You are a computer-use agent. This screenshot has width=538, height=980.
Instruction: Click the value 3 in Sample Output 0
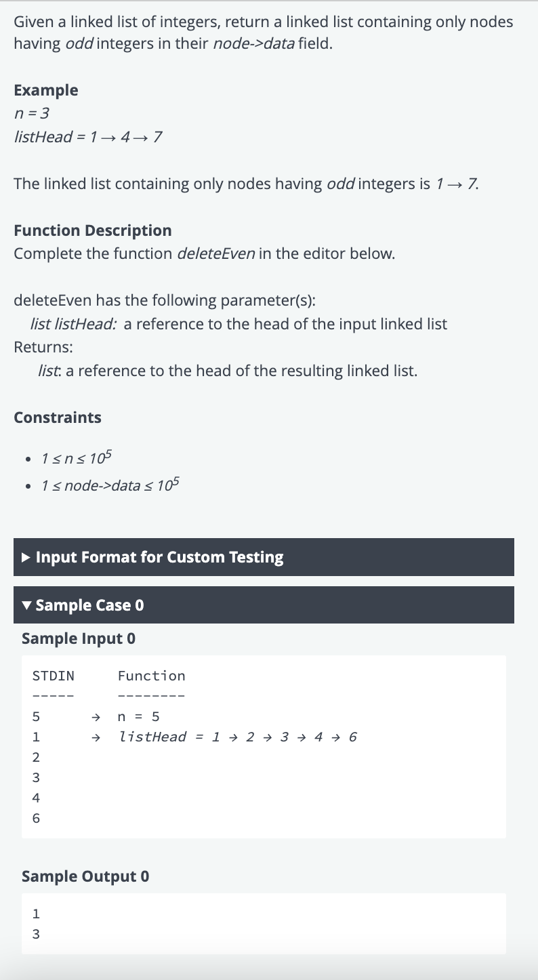[x=36, y=935]
